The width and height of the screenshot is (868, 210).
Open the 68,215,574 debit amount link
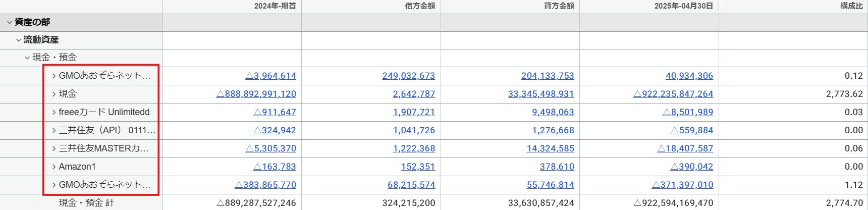click(411, 185)
